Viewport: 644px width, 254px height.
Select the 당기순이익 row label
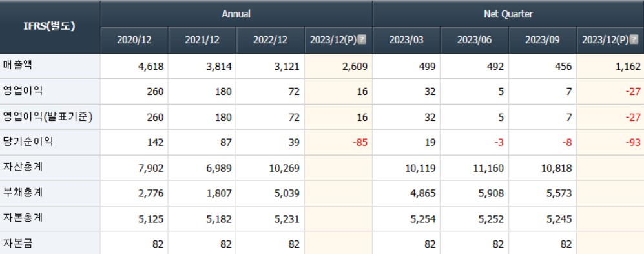coord(28,142)
